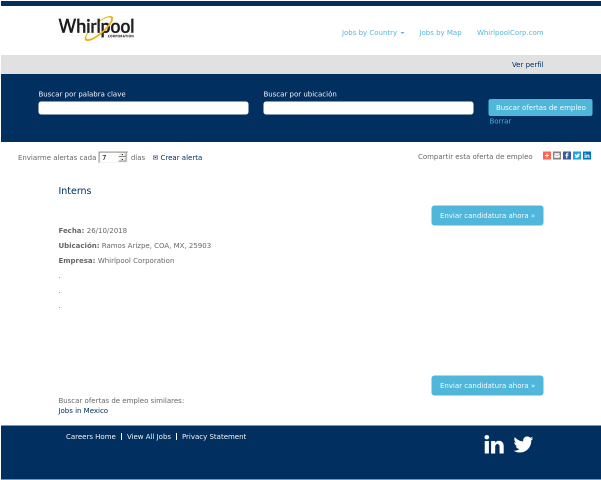Share job offer on Twitter

[x=577, y=156]
